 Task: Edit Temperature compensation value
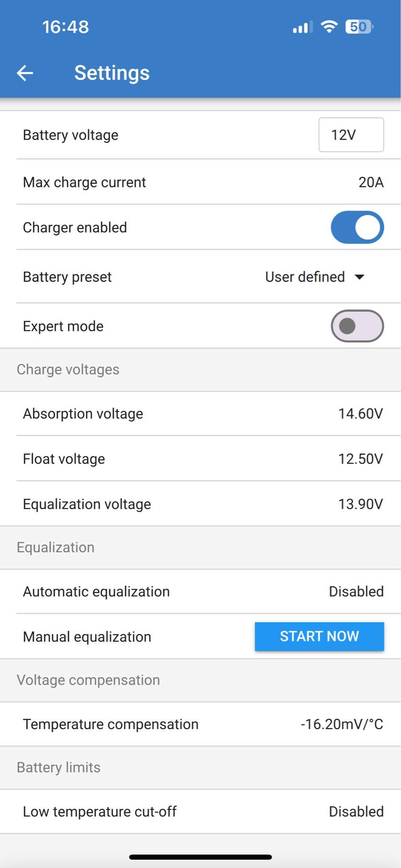(x=341, y=724)
